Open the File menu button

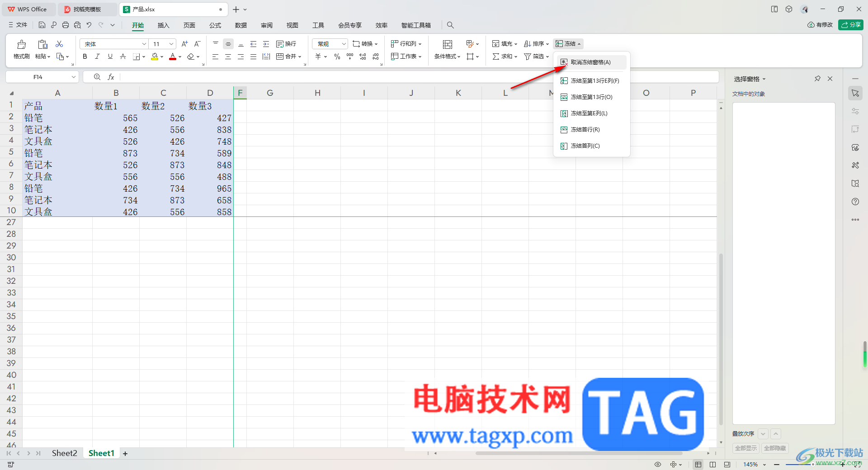coord(18,25)
